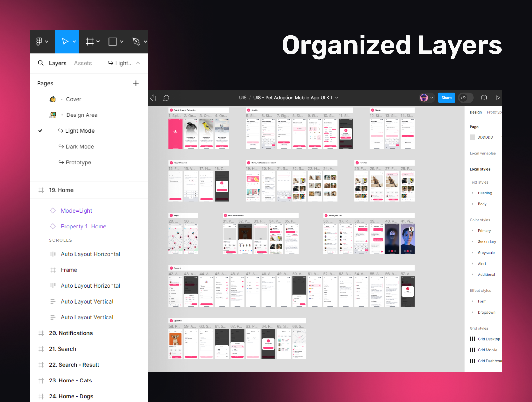Viewport: 532px width, 402px height.
Task: Switch to the Prototype tab in right panel
Action: coord(494,112)
